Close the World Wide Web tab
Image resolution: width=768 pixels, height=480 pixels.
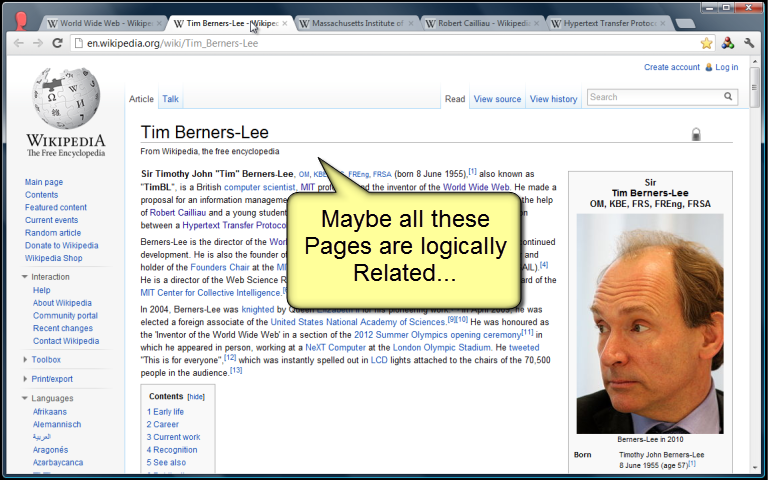(x=159, y=23)
